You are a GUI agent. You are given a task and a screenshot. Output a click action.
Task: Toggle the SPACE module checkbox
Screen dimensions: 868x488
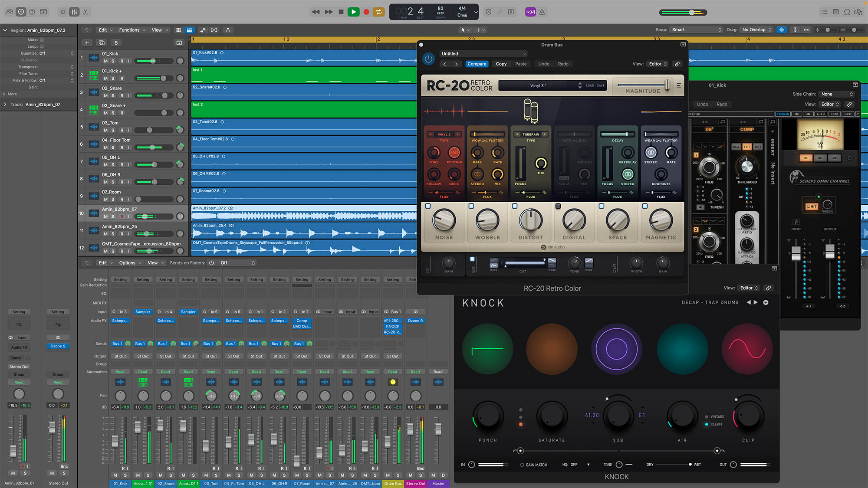[602, 206]
